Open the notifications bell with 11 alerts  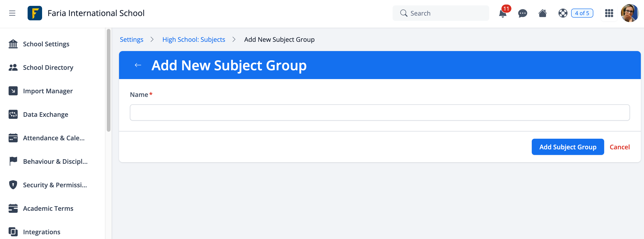coord(503,13)
